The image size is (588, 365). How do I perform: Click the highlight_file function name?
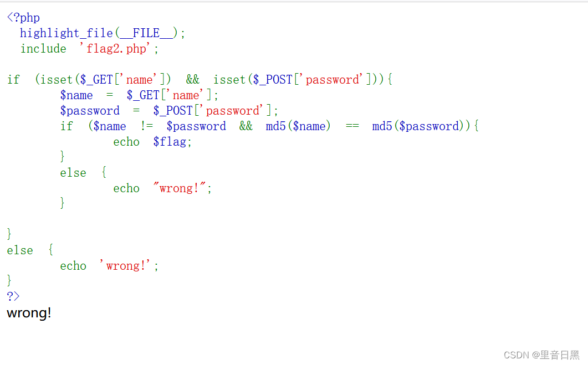(66, 33)
